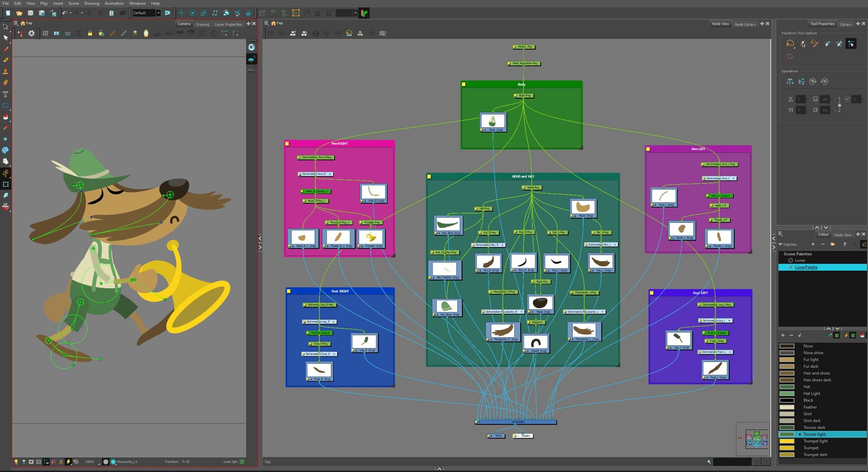Open the Scene menu
The width and height of the screenshot is (868, 472).
(74, 3)
